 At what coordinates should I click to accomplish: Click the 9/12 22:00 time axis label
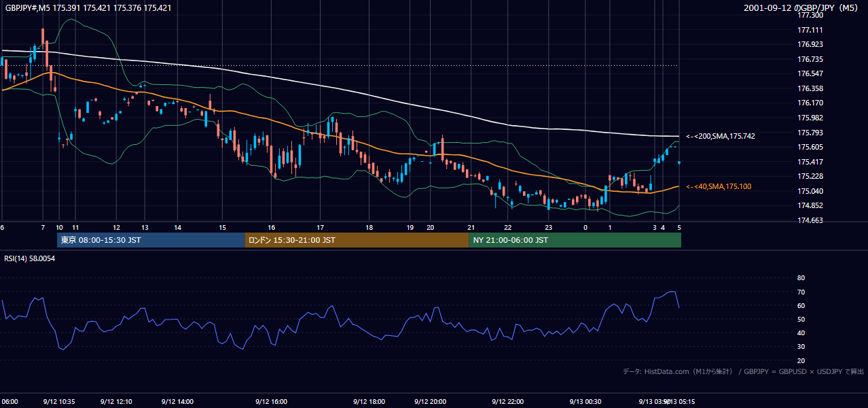507,401
